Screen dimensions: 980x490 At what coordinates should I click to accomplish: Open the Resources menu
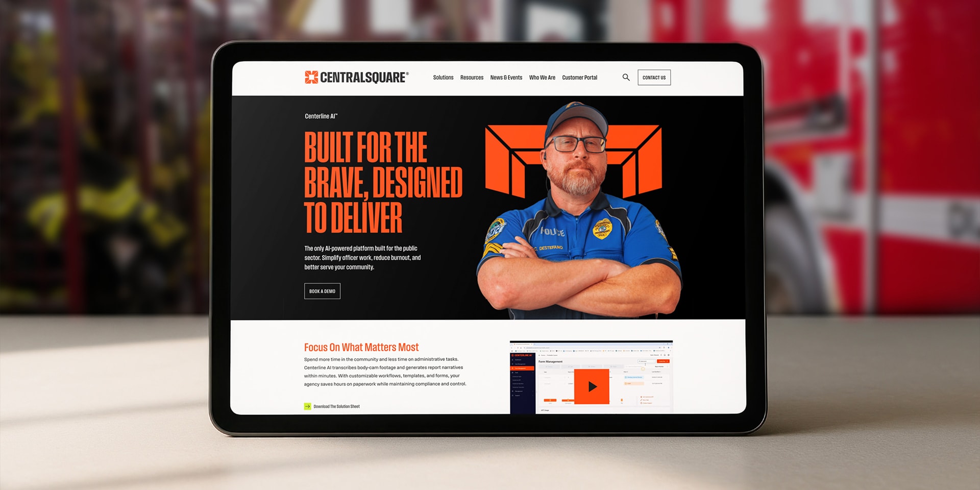[472, 78]
